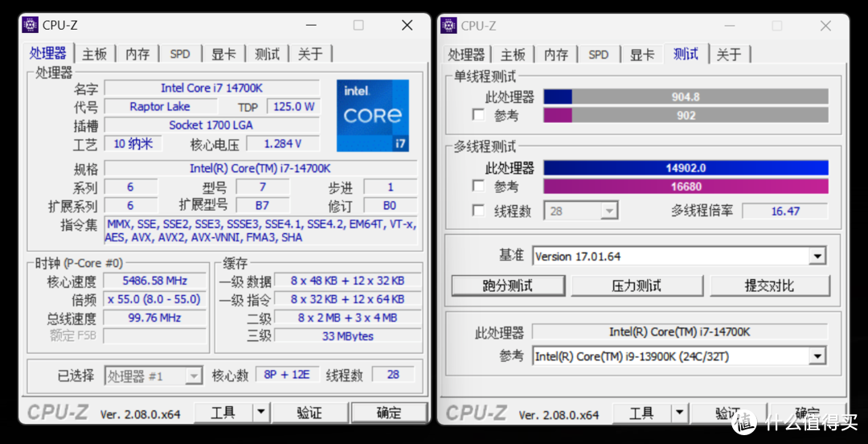Click the L3 cache value 33 MBytes
The image size is (868, 444).
point(348,336)
